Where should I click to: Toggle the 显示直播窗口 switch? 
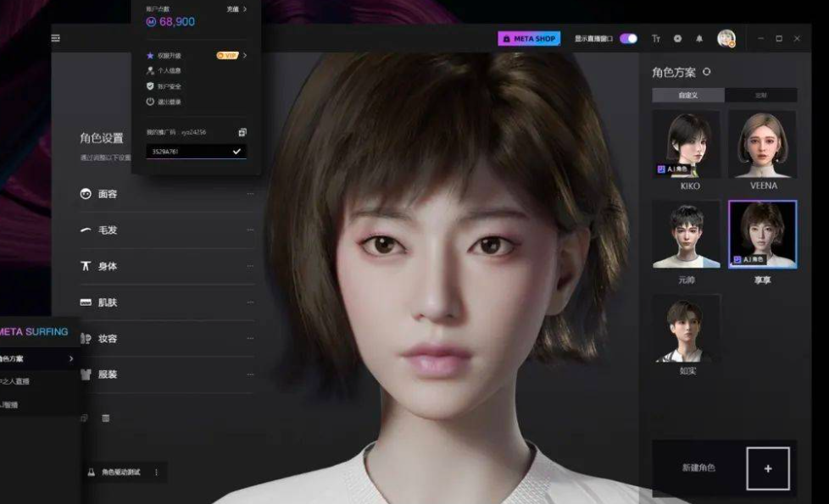(x=628, y=39)
